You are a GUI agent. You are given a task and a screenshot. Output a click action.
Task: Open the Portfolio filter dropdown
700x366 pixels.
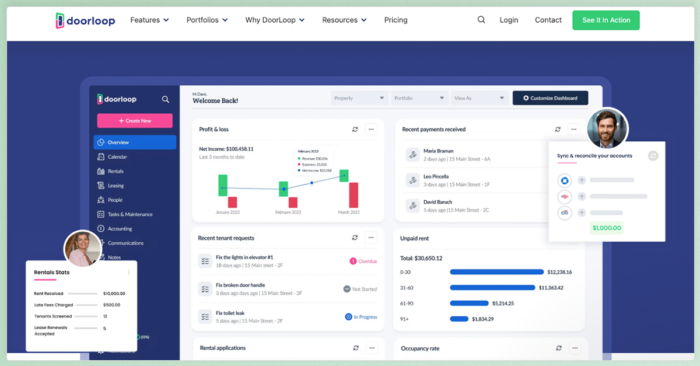419,98
